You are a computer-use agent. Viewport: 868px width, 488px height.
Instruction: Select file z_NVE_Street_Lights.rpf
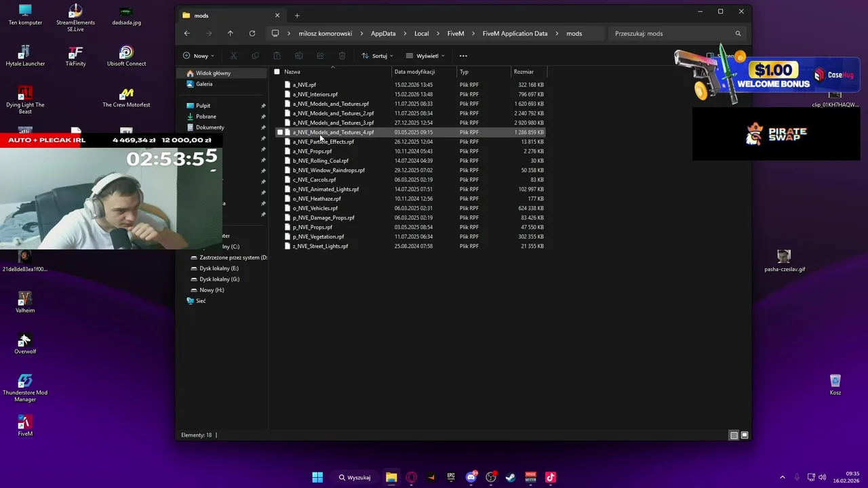(320, 246)
